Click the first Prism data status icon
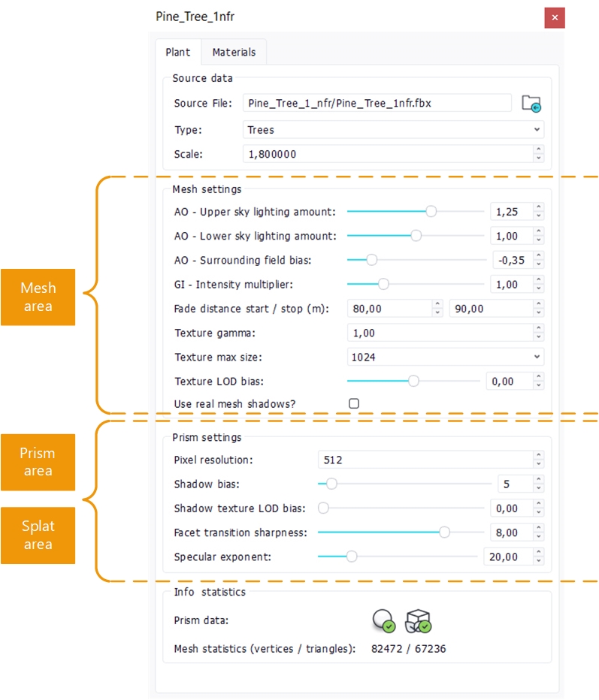This screenshot has height=700, width=599. 383,620
